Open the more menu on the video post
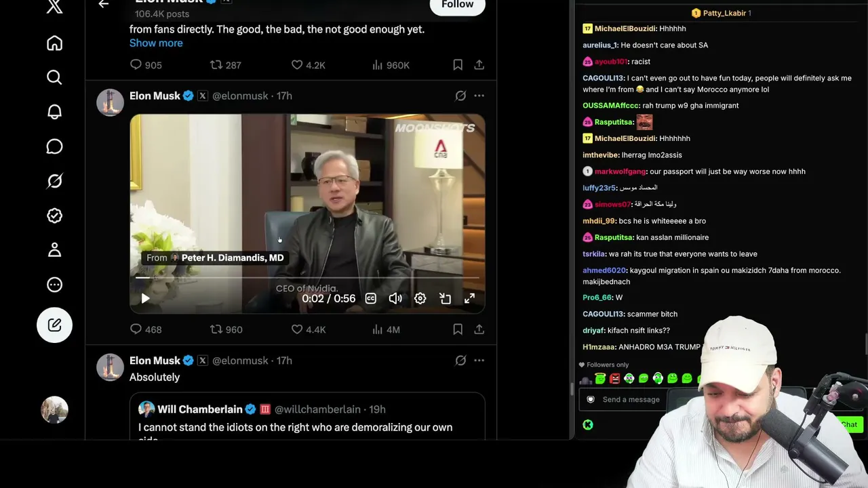Image resolution: width=868 pixels, height=488 pixels. 479,96
